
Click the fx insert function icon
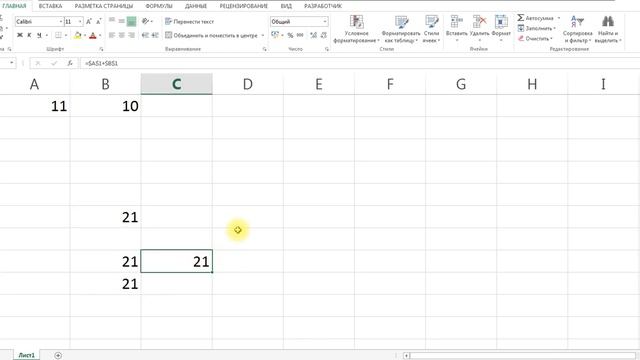(70, 63)
